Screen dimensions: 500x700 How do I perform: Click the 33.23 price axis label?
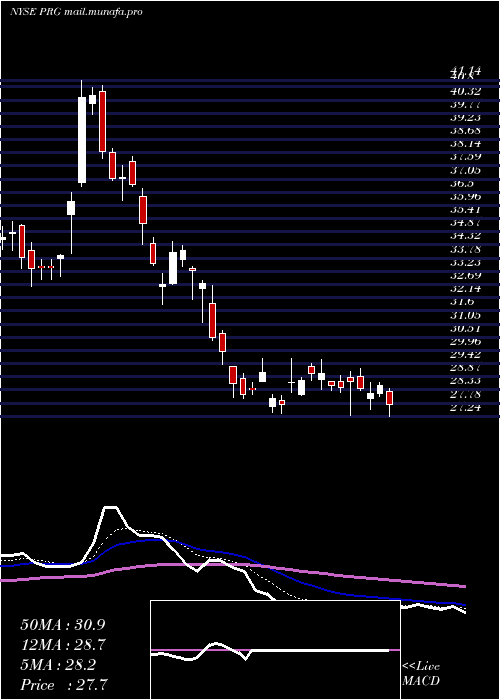pos(465,262)
